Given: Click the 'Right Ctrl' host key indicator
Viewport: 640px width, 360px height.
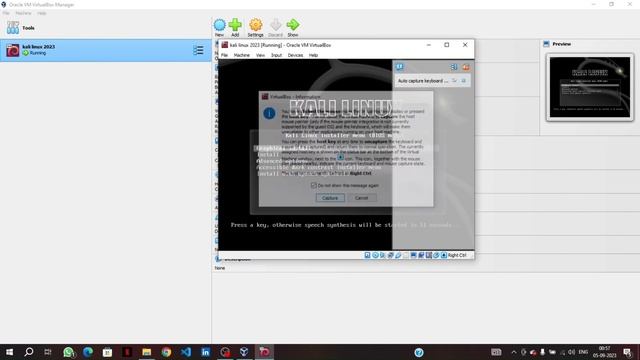Looking at the screenshot, I should [457, 255].
